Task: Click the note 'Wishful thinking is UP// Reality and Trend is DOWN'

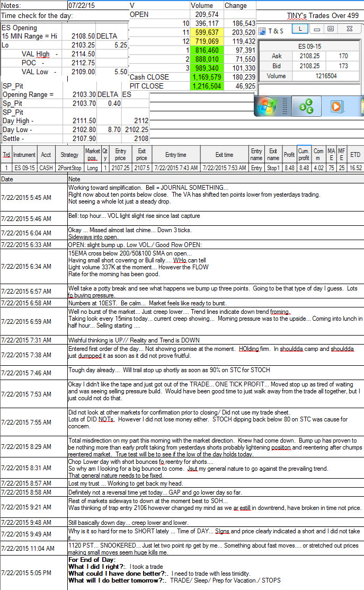Action: pos(134,340)
